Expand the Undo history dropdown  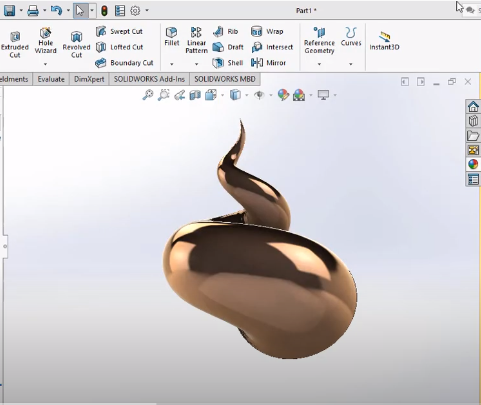click(68, 11)
